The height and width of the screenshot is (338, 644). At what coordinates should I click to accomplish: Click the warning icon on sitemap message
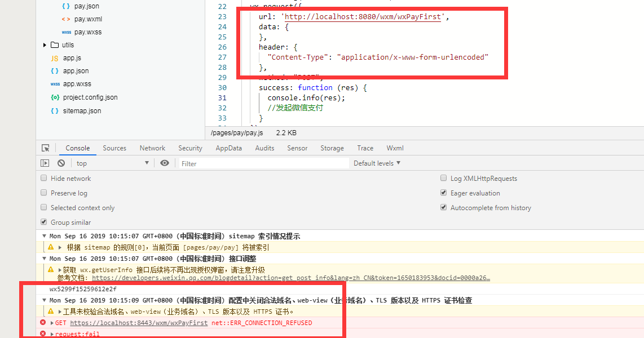[x=51, y=247]
